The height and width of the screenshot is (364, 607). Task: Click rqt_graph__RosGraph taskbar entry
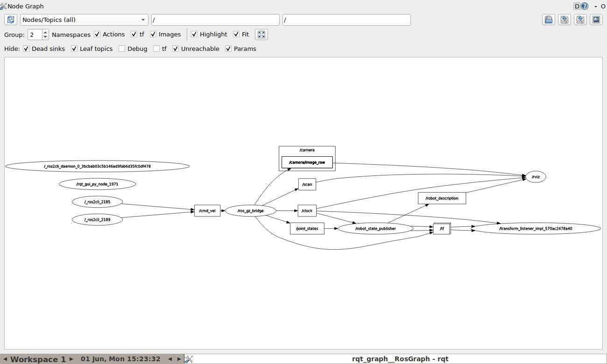400,359
